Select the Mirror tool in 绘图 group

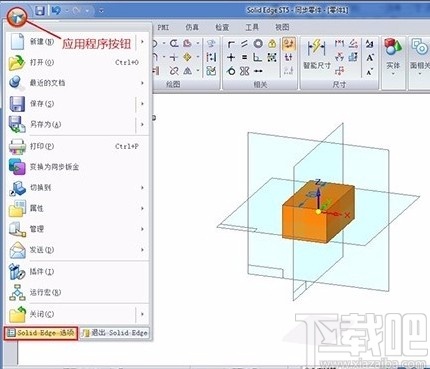[188, 71]
